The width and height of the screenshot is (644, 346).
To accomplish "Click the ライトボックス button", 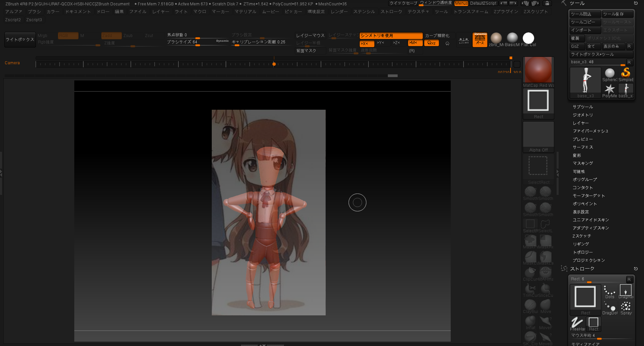I will (x=20, y=39).
